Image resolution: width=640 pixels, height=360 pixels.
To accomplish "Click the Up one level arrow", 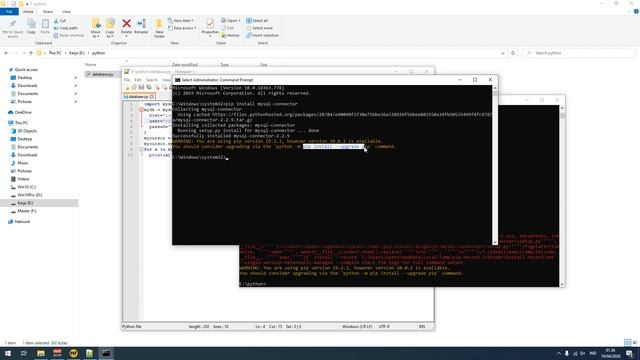I will pyautogui.click(x=31, y=53).
